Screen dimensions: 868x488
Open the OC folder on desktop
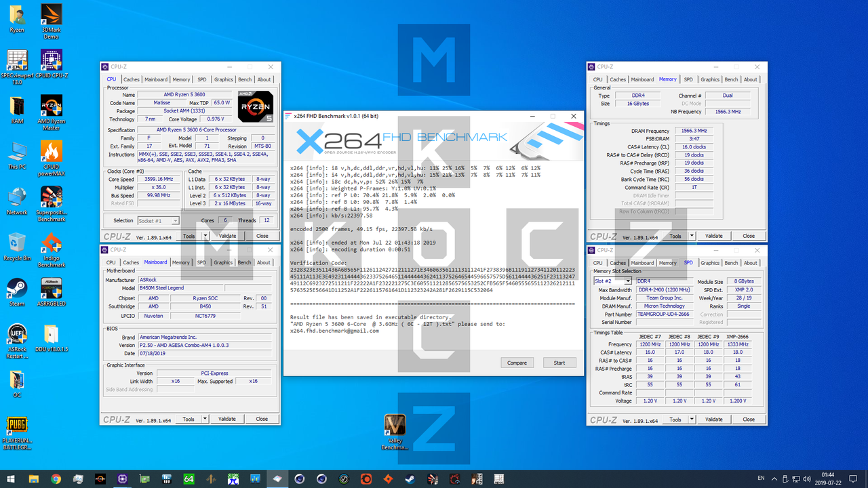[x=17, y=384]
